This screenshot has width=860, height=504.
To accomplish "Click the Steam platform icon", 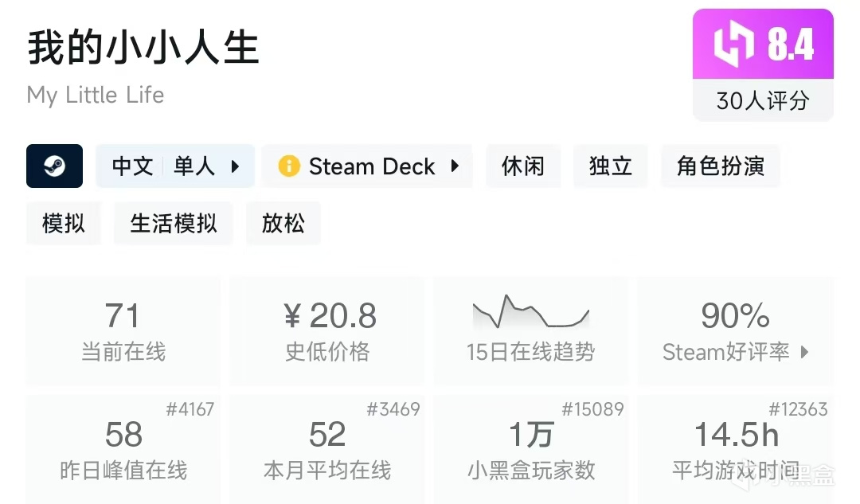I will pos(54,166).
